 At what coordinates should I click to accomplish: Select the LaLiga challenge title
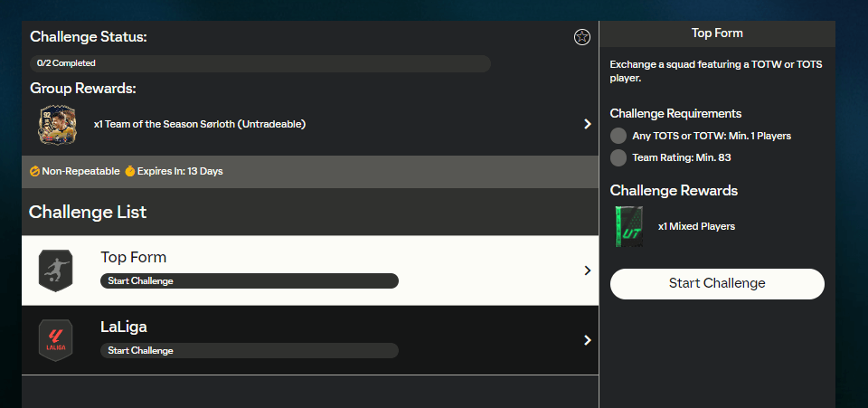click(126, 327)
